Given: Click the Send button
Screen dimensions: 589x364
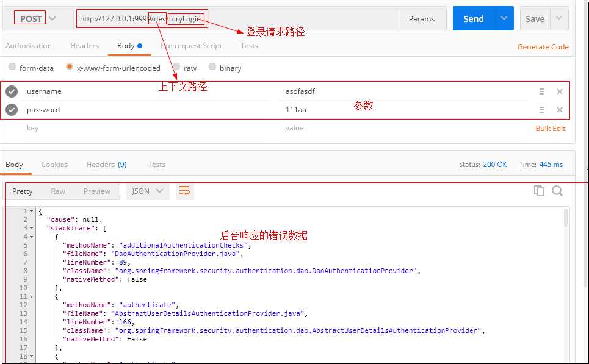Looking at the screenshot, I should (473, 18).
